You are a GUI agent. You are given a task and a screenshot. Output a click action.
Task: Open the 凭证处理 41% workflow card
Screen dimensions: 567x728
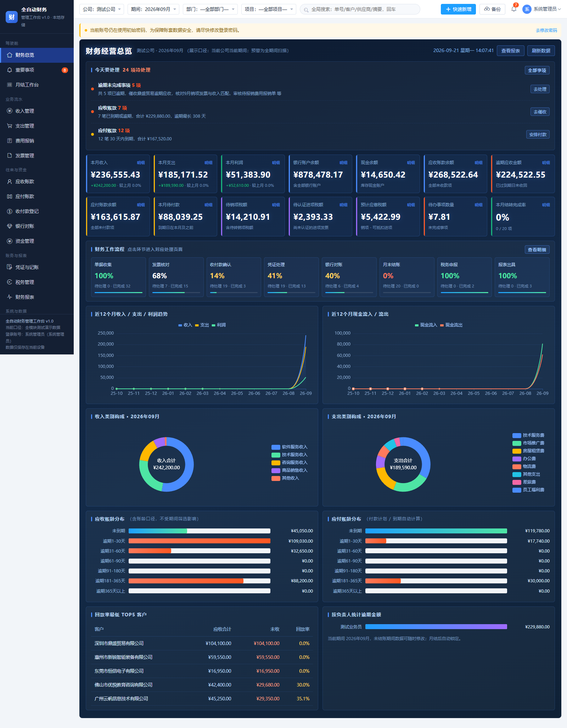tap(291, 277)
